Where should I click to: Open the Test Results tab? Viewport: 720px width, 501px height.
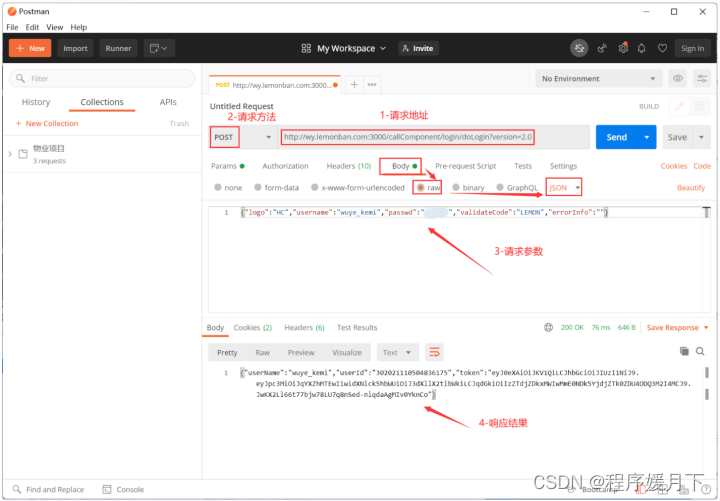coord(357,327)
